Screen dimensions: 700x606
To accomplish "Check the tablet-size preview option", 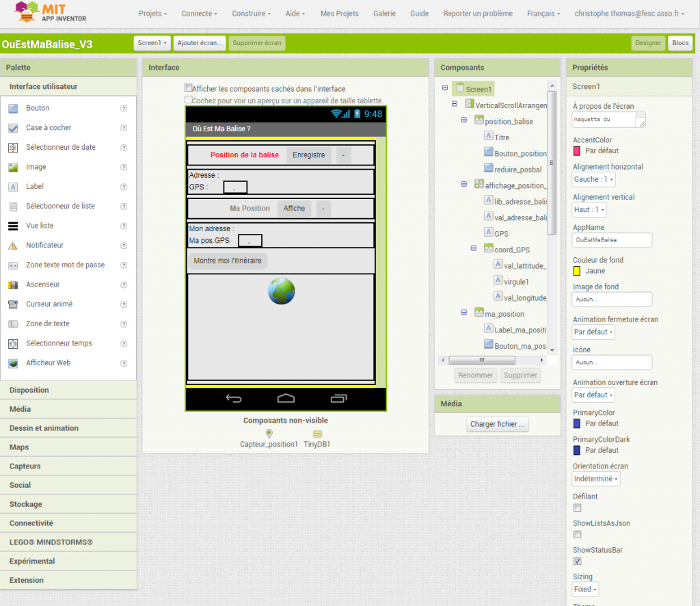I will point(189,100).
